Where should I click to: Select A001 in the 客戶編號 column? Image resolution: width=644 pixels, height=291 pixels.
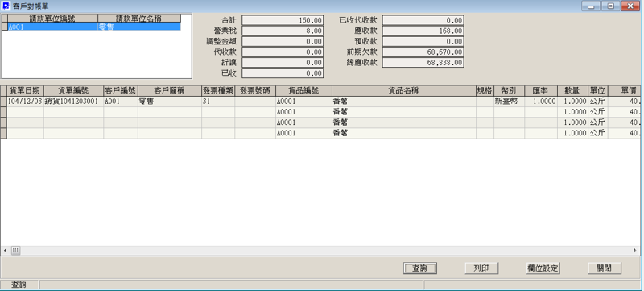coord(121,102)
